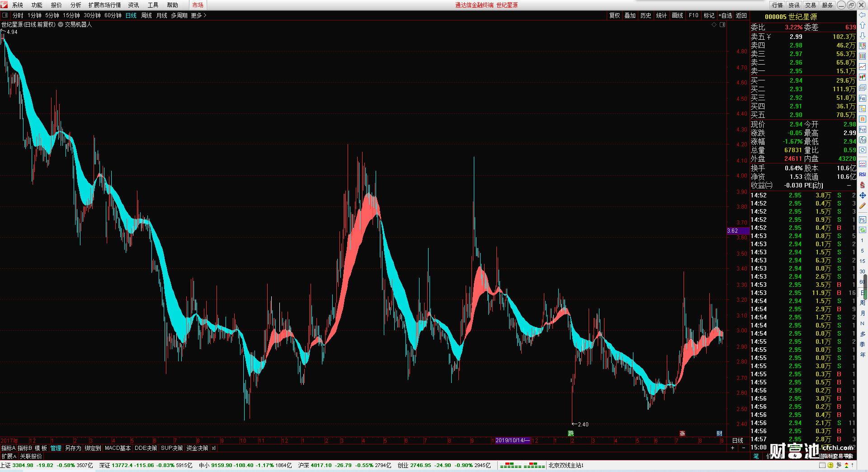Click the 关联报价 tab at bottom left
Image resolution: width=868 pixels, height=472 pixels.
(x=31, y=456)
